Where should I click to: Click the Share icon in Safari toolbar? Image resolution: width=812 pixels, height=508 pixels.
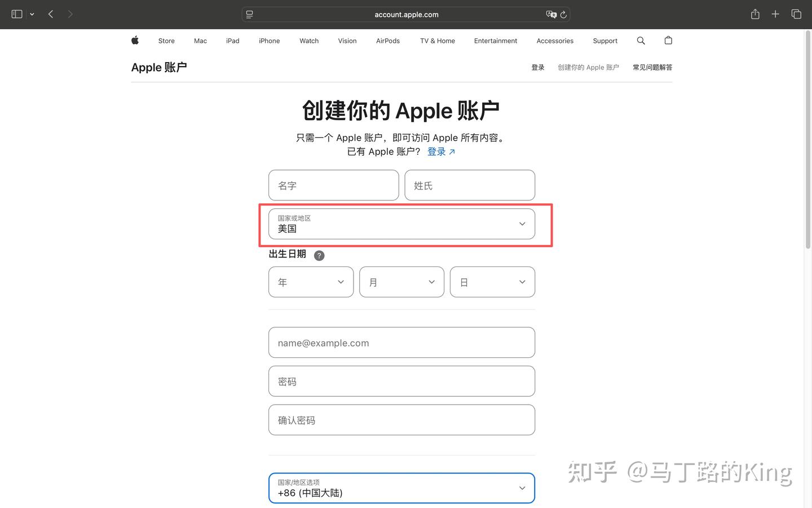[755, 14]
